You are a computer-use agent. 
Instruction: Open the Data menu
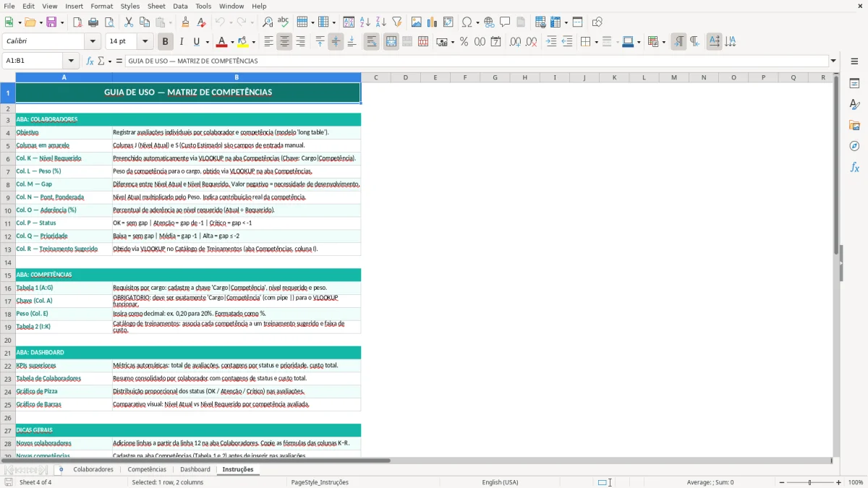click(x=179, y=6)
